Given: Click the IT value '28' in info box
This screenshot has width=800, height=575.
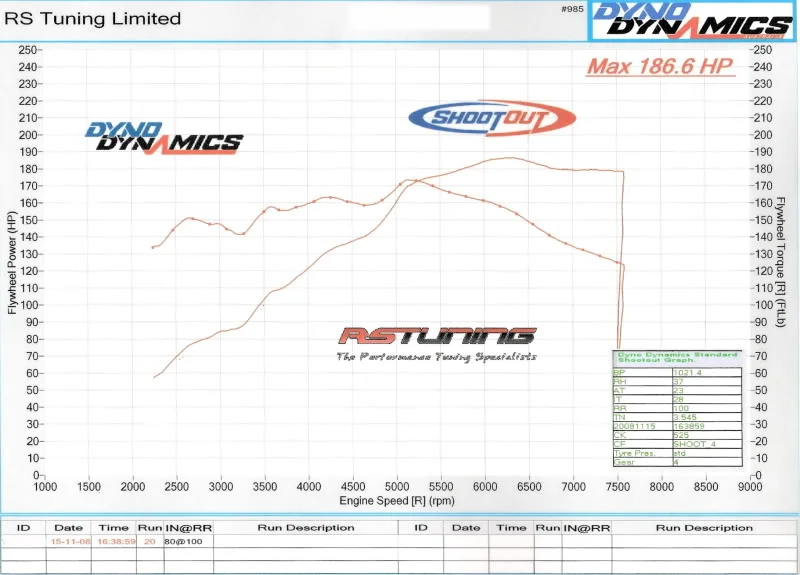Looking at the screenshot, I should (678, 399).
